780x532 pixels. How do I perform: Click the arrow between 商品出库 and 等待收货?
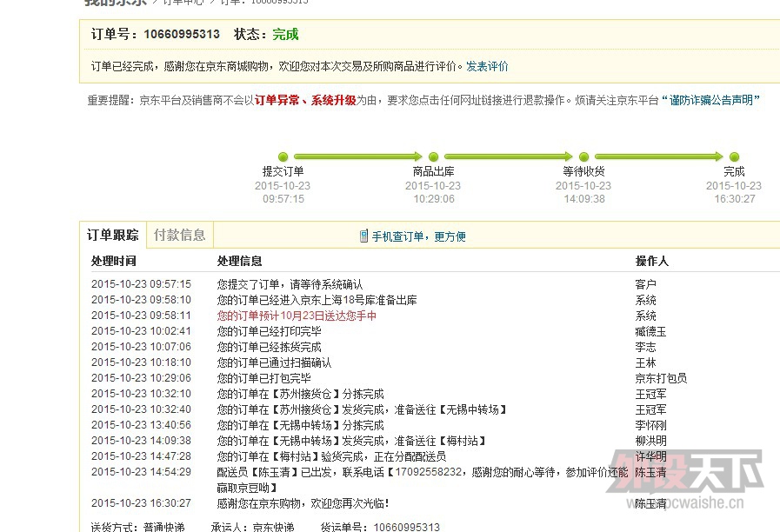point(508,156)
